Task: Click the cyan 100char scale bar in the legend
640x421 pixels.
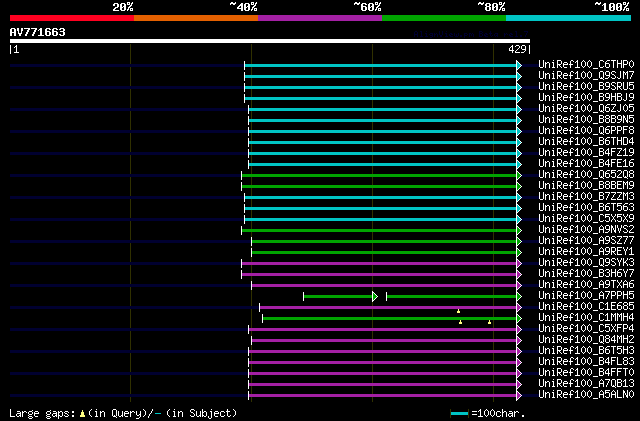Action: click(460, 414)
